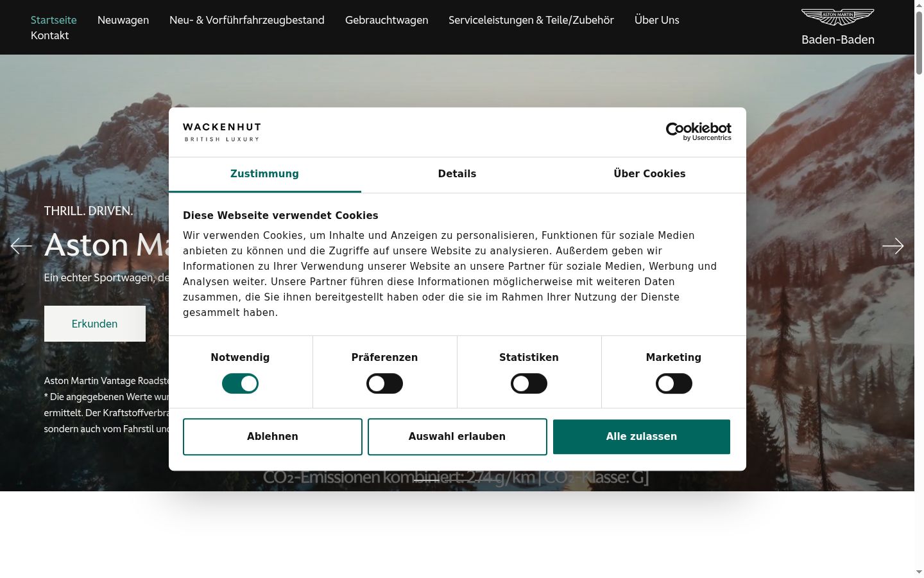The image size is (924, 578).
Task: Click the Auswahl erlauben button
Action: click(x=458, y=437)
